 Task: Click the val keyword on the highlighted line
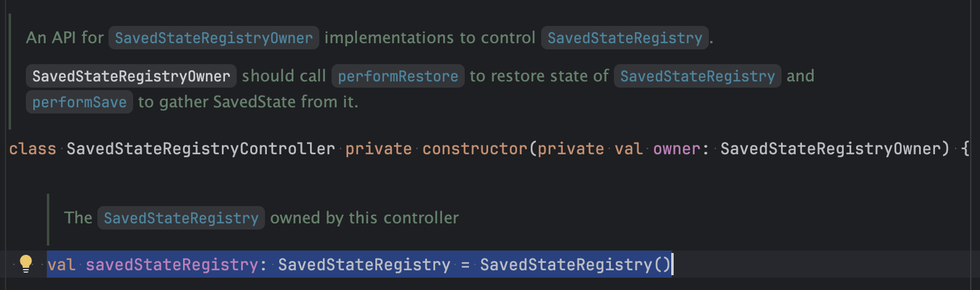(x=62, y=265)
